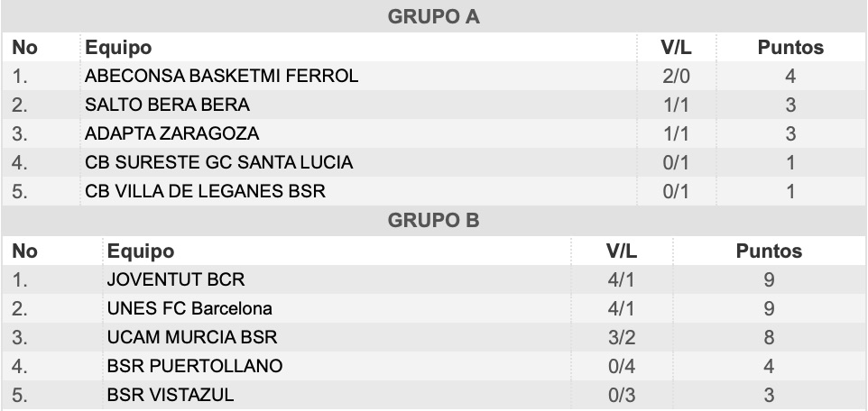Click the GRUPO A header
The width and height of the screenshot is (868, 411).
433,16
